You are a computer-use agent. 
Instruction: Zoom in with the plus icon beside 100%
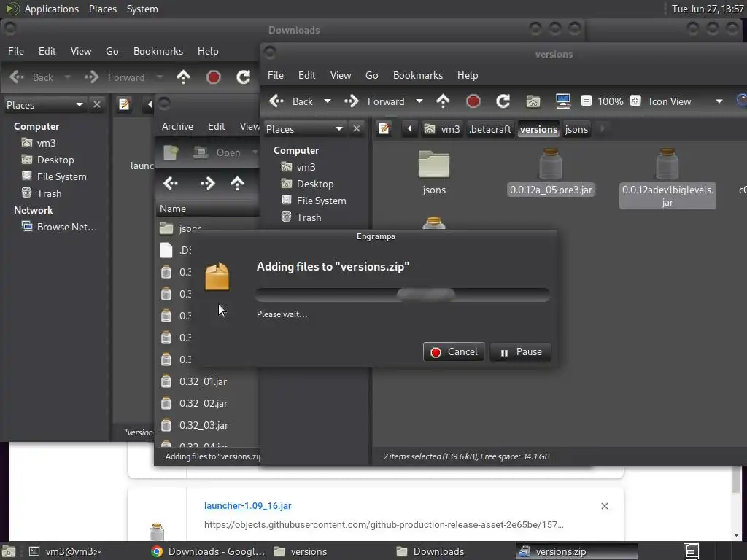pyautogui.click(x=635, y=101)
